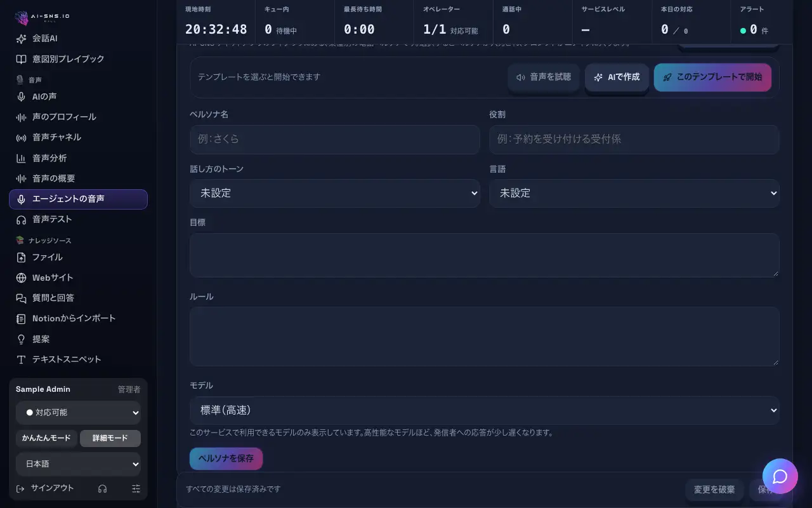The height and width of the screenshot is (508, 812).
Task: Open the Webサイト globe icon
Action: pyautogui.click(x=21, y=277)
